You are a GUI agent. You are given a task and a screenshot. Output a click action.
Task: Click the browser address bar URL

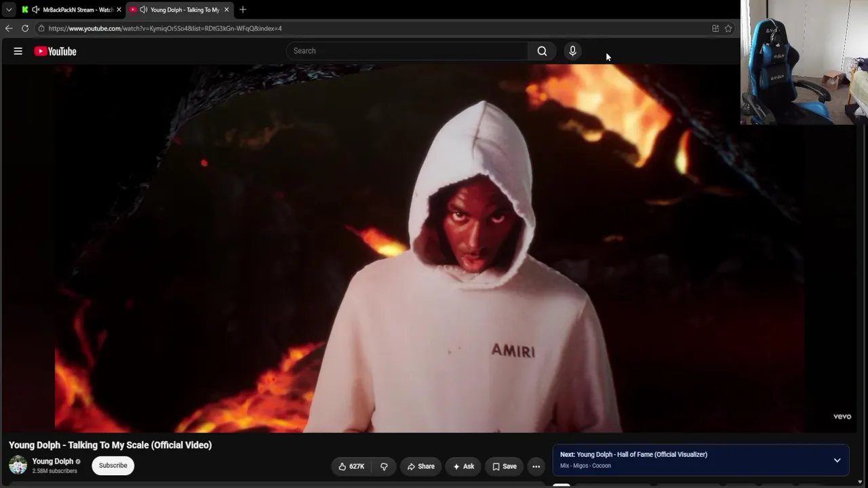point(165,28)
